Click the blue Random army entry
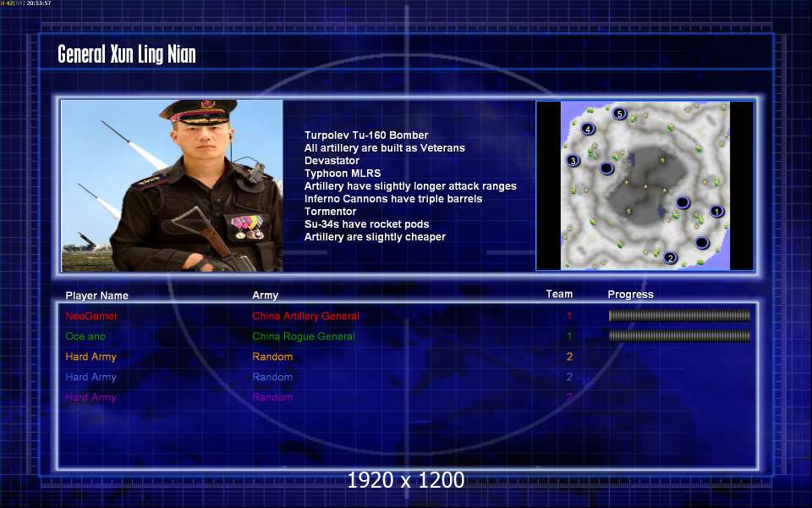The height and width of the screenshot is (508, 812). 272,377
